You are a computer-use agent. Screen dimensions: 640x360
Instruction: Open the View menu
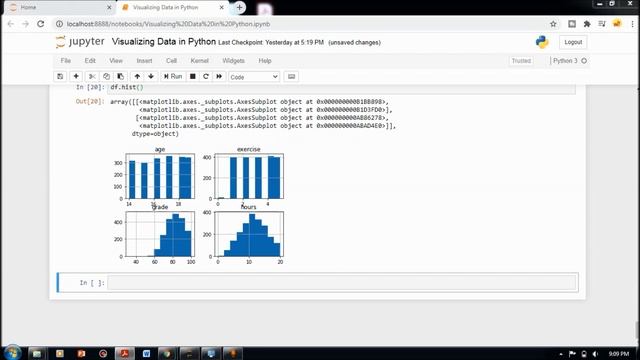pos(116,61)
